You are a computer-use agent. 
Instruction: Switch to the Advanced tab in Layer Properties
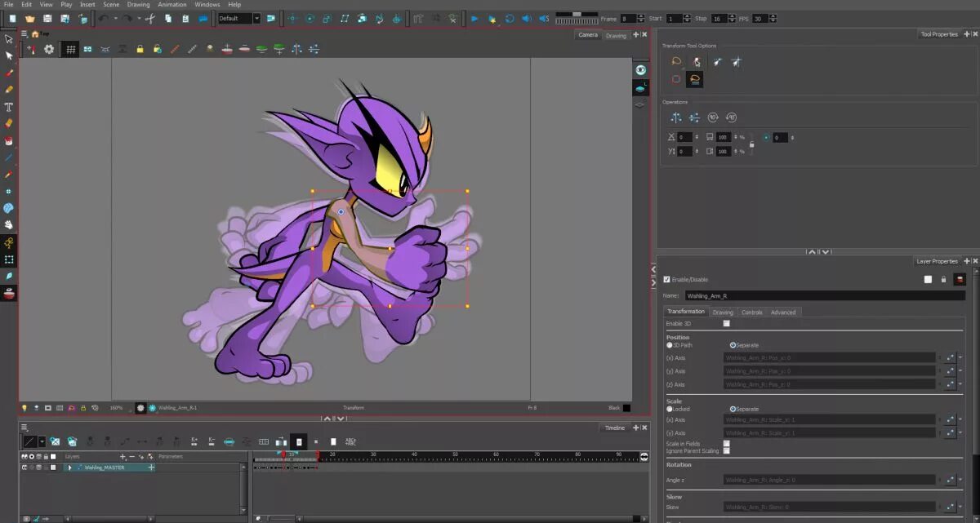(x=783, y=312)
